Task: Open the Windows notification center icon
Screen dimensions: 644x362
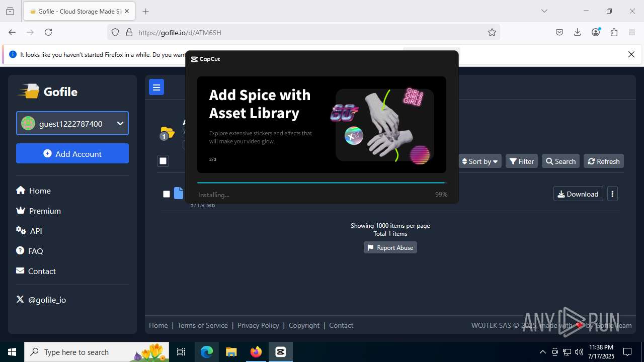Action: pyautogui.click(x=627, y=352)
